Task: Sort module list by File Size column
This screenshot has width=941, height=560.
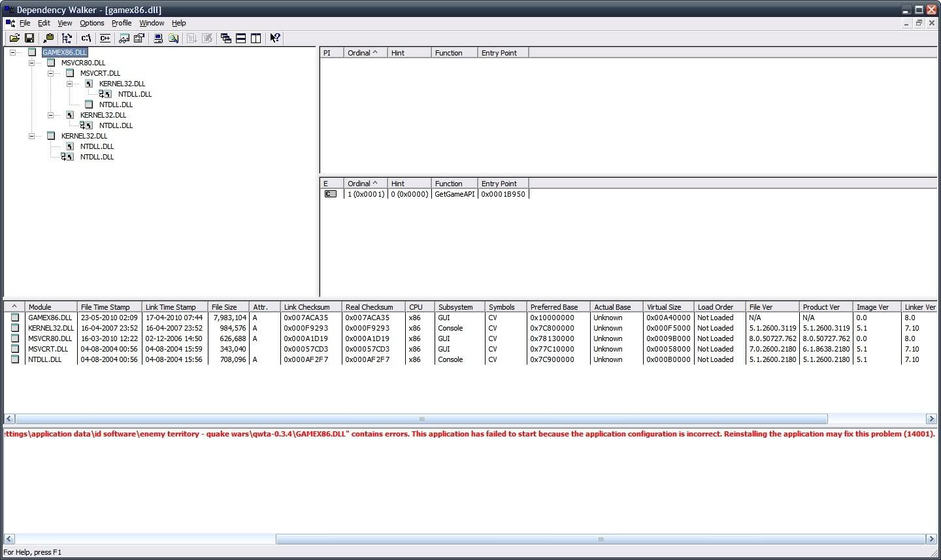Action: click(x=228, y=307)
